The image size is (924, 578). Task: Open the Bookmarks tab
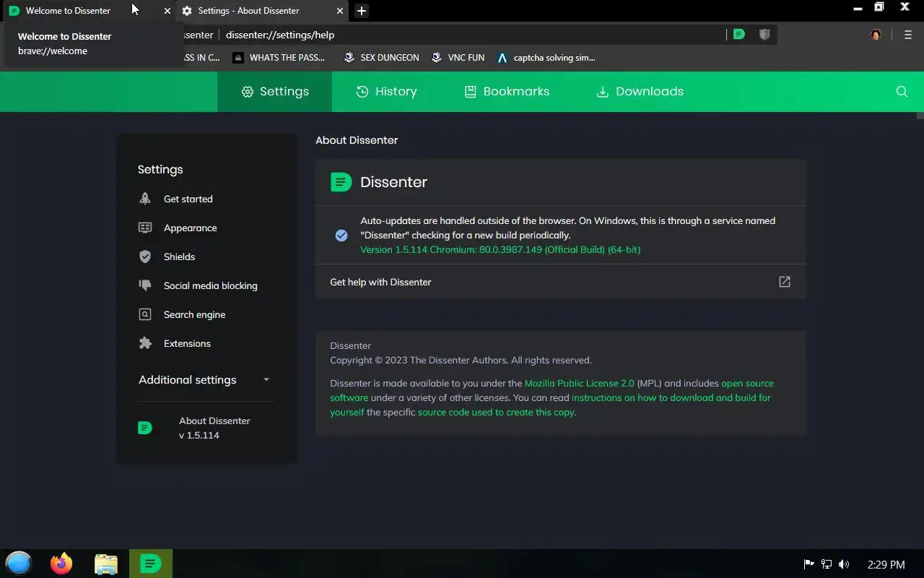pyautogui.click(x=506, y=92)
